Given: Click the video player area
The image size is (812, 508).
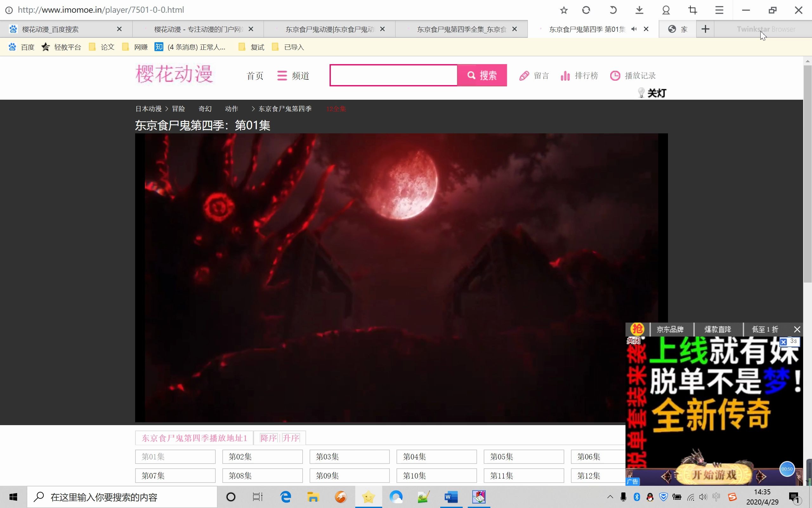Looking at the screenshot, I should click(x=401, y=277).
